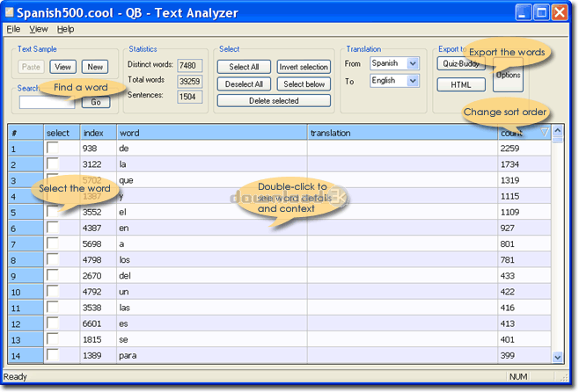Select the checkbox in row 'a' (5698)

point(53,243)
